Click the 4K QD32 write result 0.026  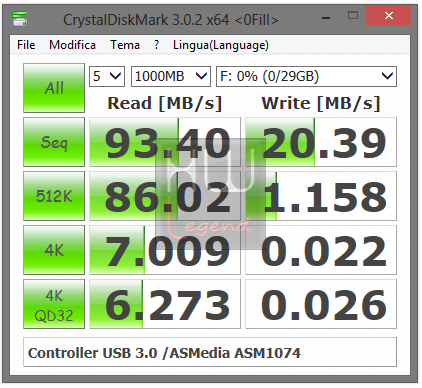321,304
